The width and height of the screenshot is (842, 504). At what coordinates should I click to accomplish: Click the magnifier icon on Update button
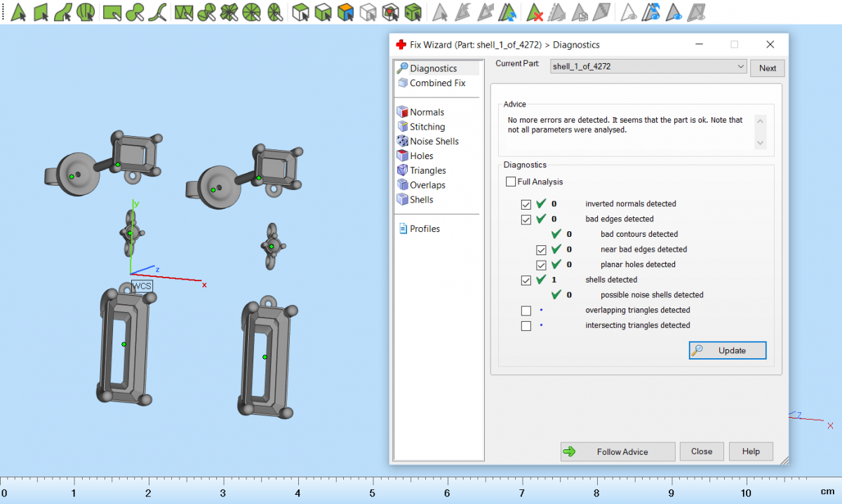[697, 350]
